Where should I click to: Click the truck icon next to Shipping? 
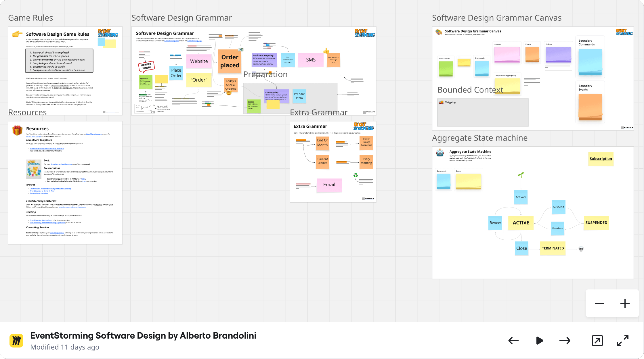441,102
